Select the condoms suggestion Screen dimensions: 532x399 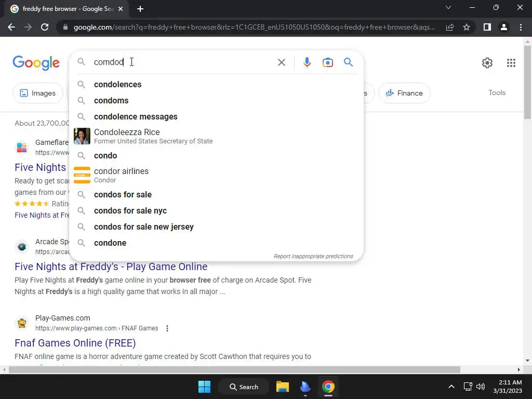coord(216,100)
